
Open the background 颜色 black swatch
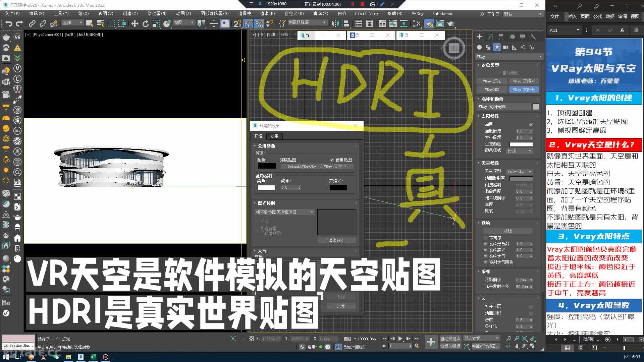267,166
